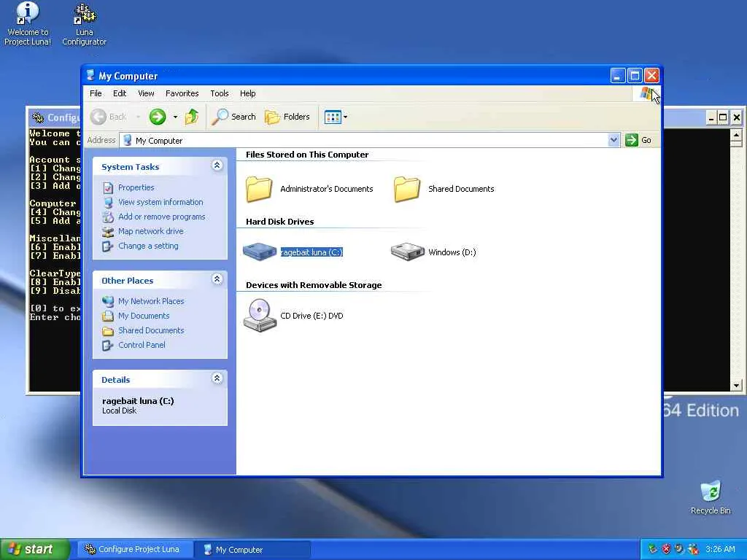Viewport: 747px width, 560px height.
Task: Open Shared Documents in Other Places
Action: point(151,330)
